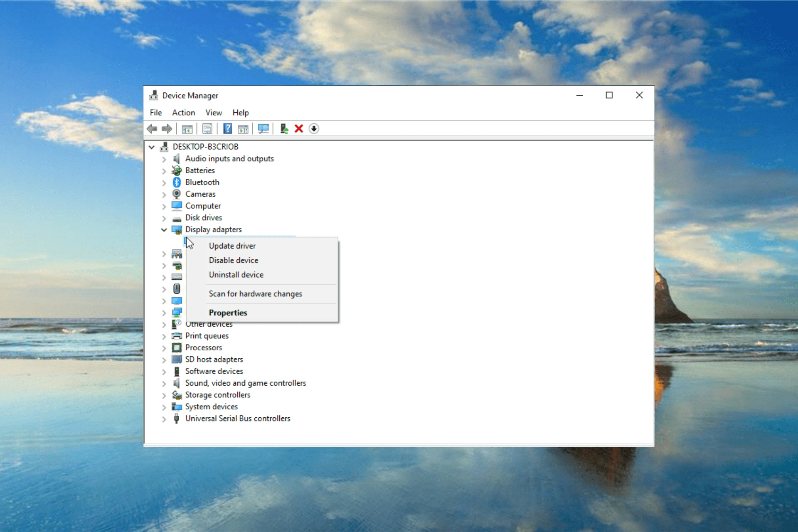This screenshot has width=798, height=532.
Task: Expand Sound, video and game controllers
Action: [164, 384]
